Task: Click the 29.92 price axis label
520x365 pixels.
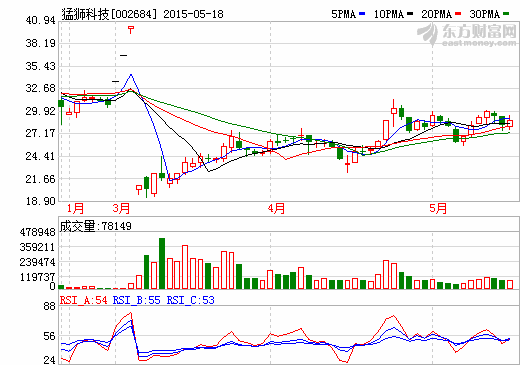Action: click(40, 111)
